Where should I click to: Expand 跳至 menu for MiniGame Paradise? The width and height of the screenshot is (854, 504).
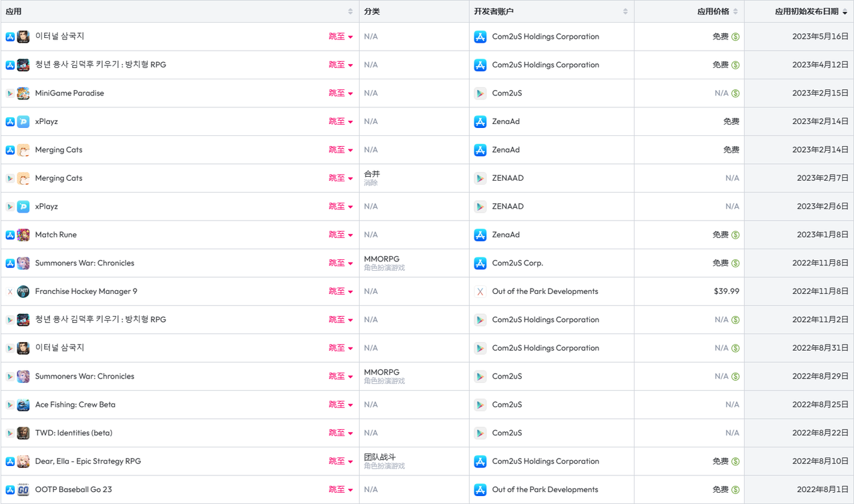[x=341, y=93]
